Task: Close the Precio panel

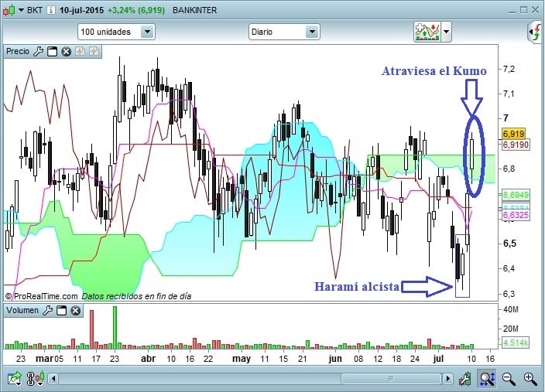Action: 66,51
